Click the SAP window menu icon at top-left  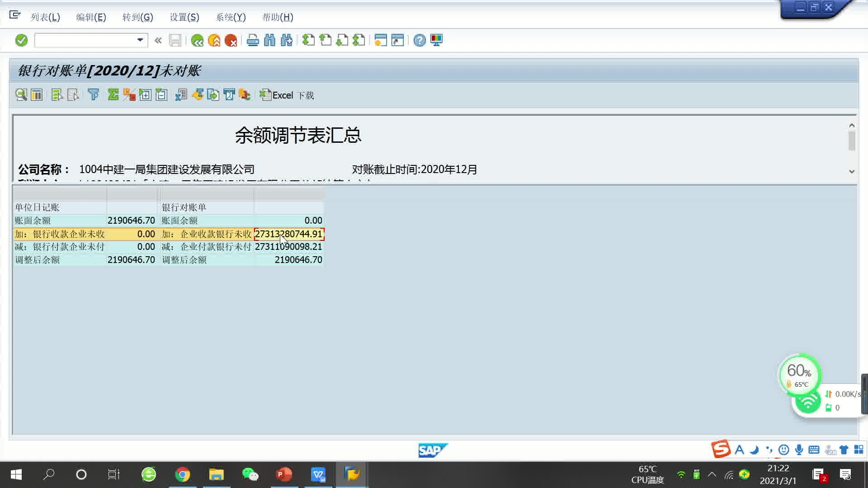click(15, 15)
